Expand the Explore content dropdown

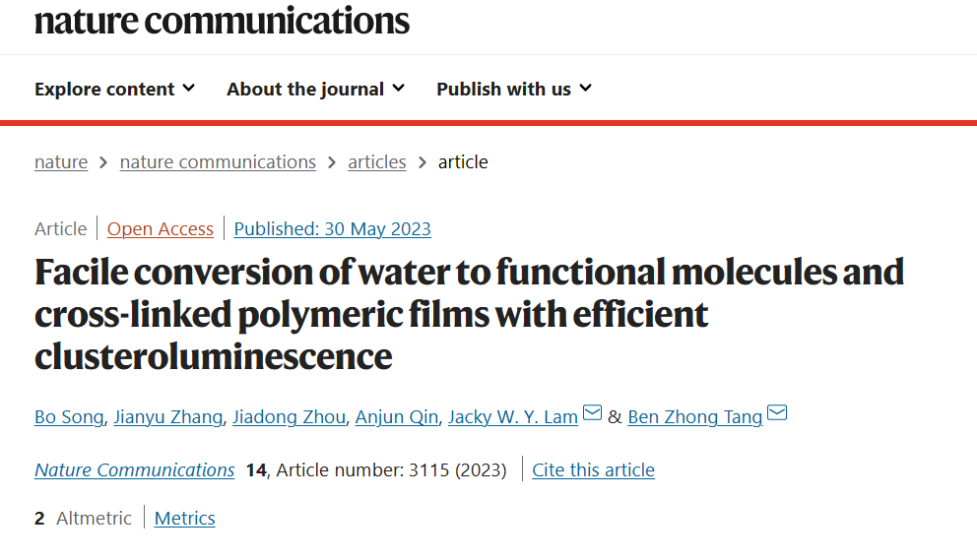[114, 90]
